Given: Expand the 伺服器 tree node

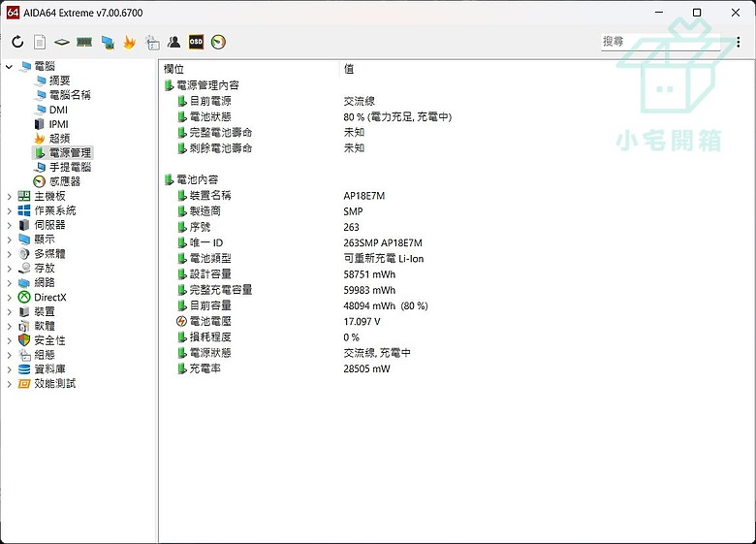Looking at the screenshot, I should point(9,225).
